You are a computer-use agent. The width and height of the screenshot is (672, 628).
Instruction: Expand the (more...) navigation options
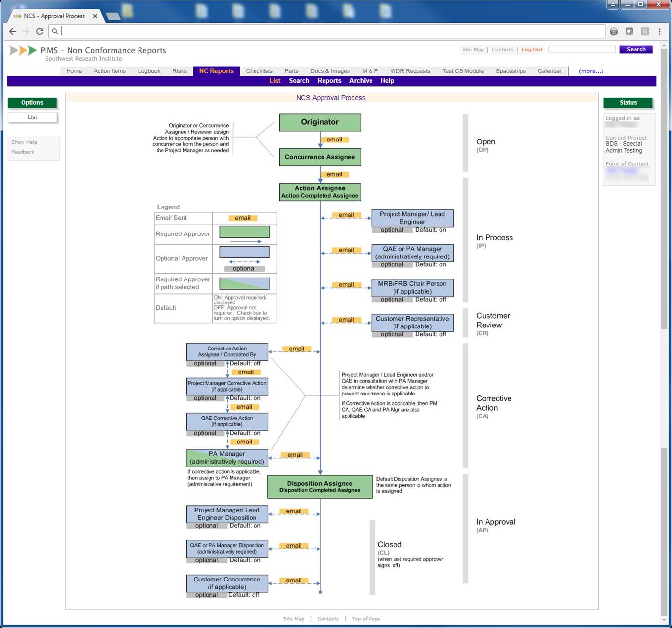[x=591, y=71]
